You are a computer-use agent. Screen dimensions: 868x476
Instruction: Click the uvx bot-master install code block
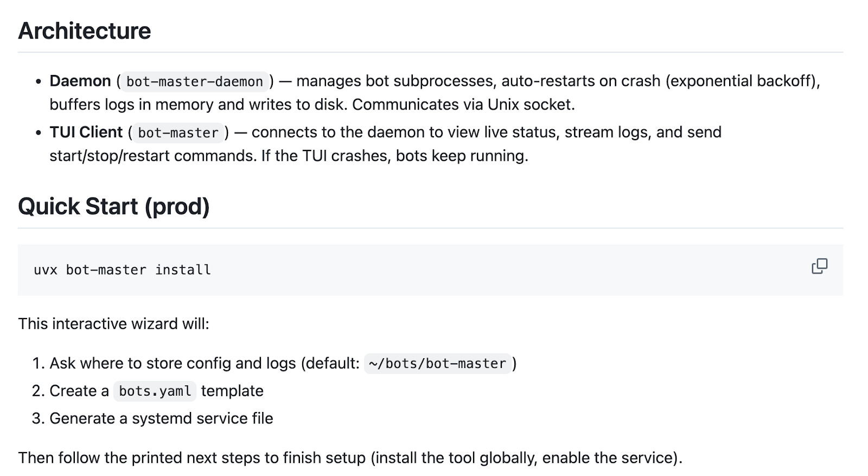pos(430,270)
